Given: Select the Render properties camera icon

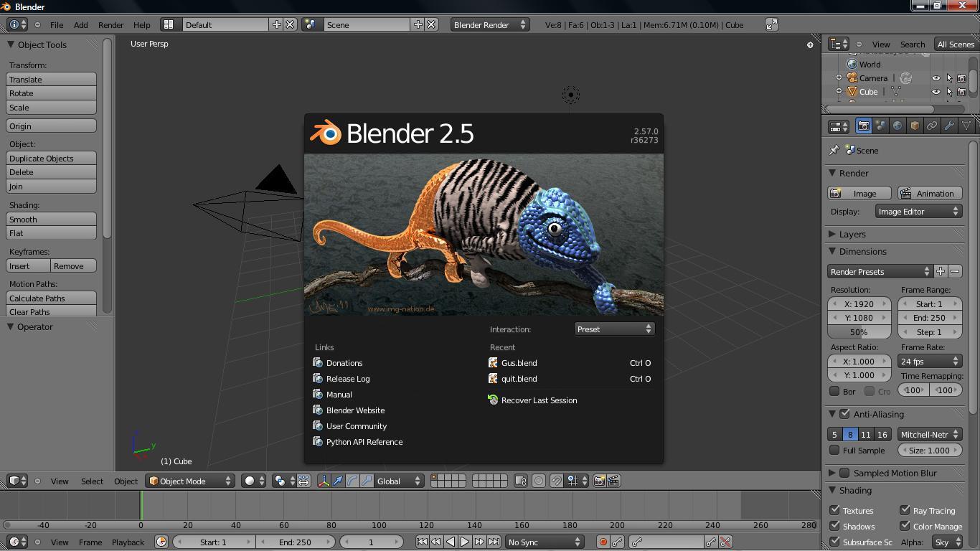Looking at the screenshot, I should click(x=863, y=126).
